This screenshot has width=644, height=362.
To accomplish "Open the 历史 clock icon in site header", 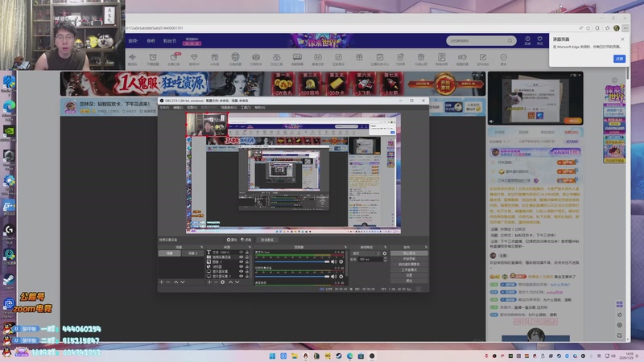I will pyautogui.click(x=528, y=40).
